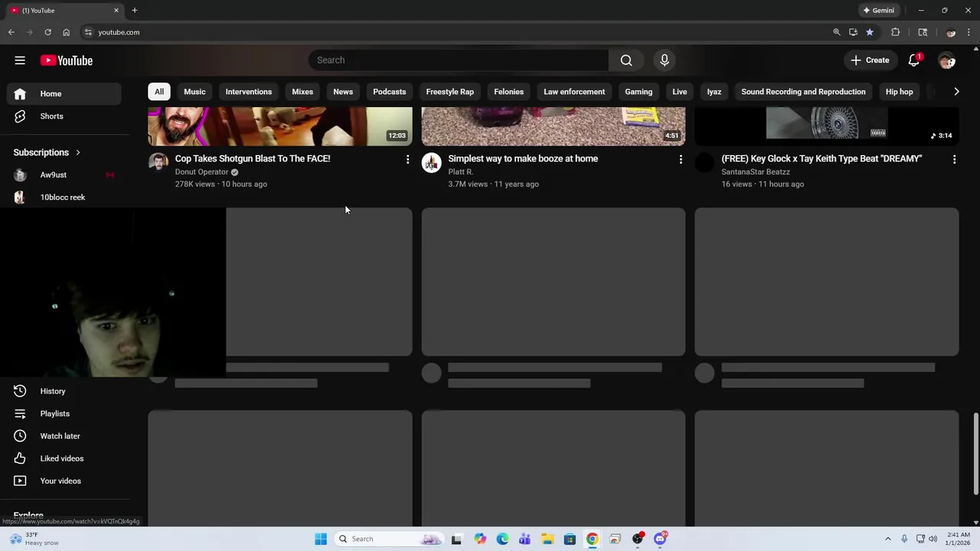Bookmark this page with star icon
The width and height of the screenshot is (980, 551).
[x=870, y=32]
